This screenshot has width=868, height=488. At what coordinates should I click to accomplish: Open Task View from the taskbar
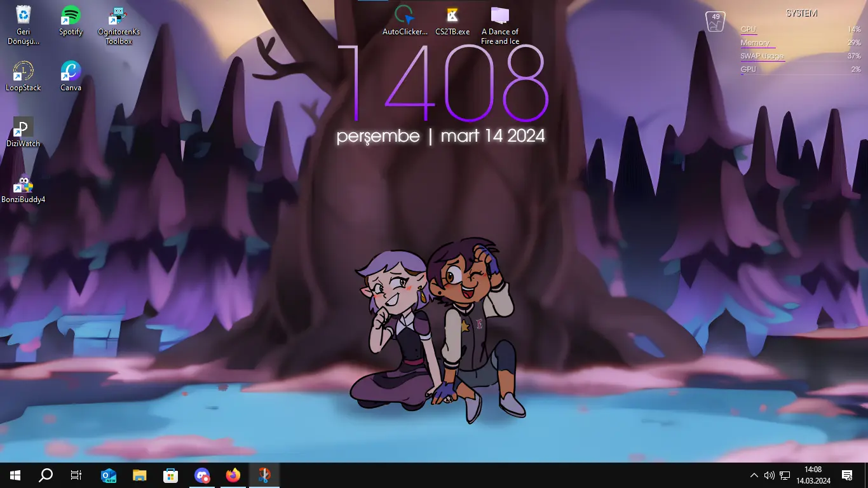76,475
